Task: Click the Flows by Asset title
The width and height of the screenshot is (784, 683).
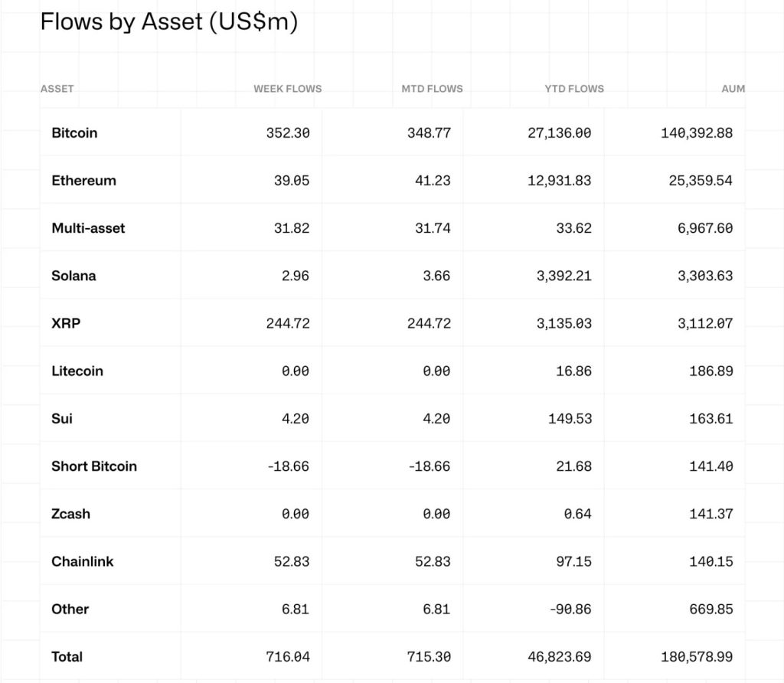Action: click(168, 22)
